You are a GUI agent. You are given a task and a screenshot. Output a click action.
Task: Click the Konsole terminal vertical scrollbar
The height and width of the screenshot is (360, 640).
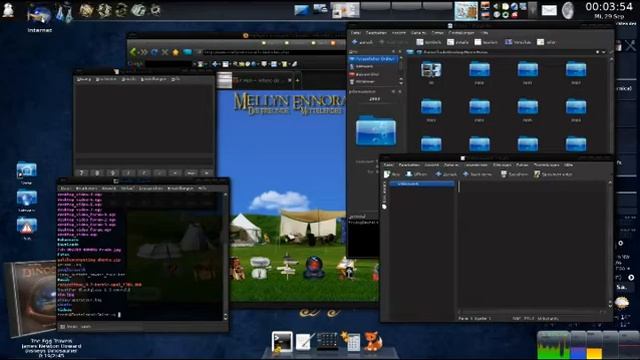tap(226, 255)
